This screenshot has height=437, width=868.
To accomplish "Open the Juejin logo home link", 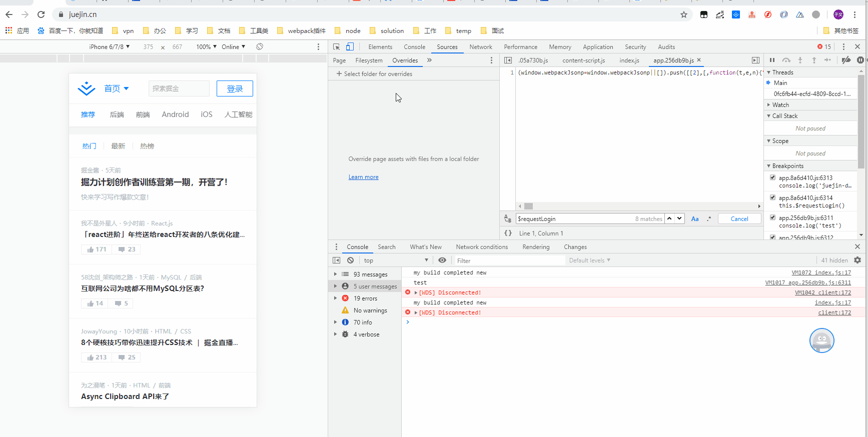I will (x=87, y=88).
